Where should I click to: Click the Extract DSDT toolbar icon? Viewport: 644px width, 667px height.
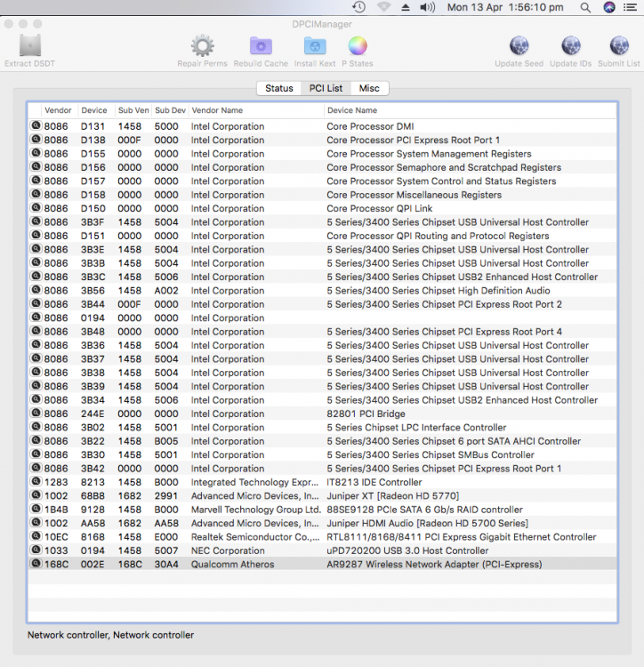click(29, 45)
